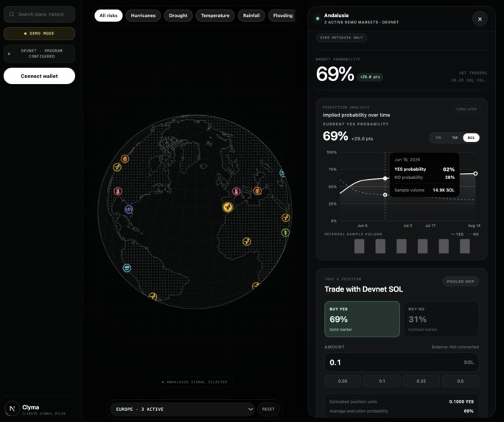This screenshot has height=422, width=504.
Task: Click the NO dashed line point on Jun 19
Action: click(385, 194)
